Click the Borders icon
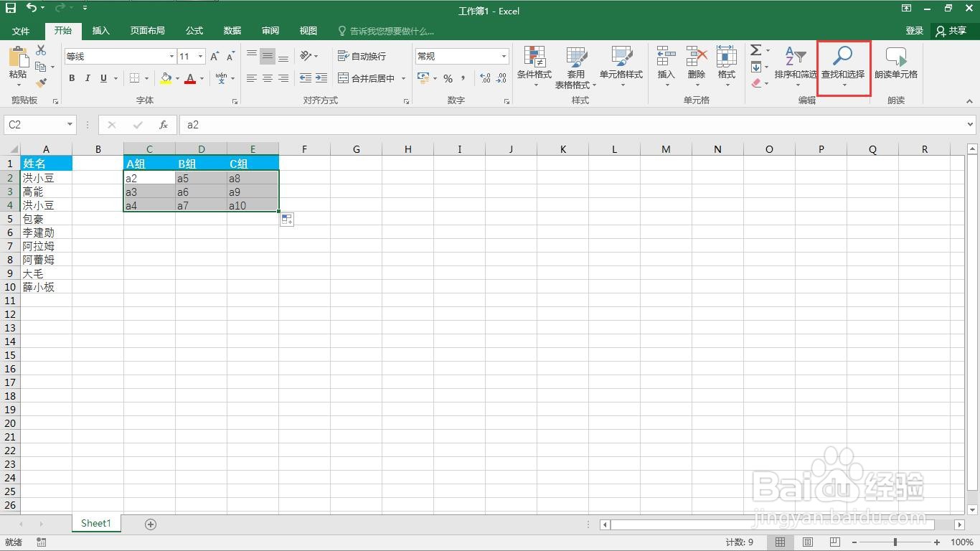 (134, 78)
